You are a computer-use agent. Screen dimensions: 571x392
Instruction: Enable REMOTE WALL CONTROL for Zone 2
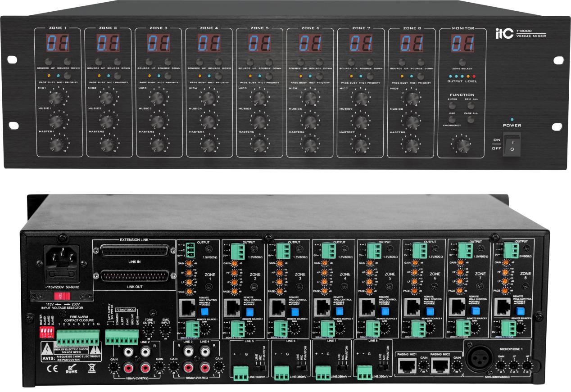tap(249, 311)
